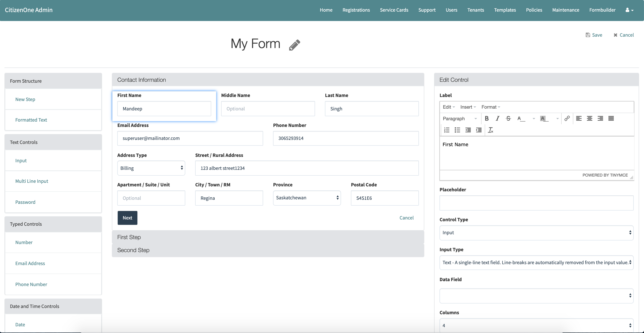Click the First Name input field
The width and height of the screenshot is (644, 333).
coord(164,109)
